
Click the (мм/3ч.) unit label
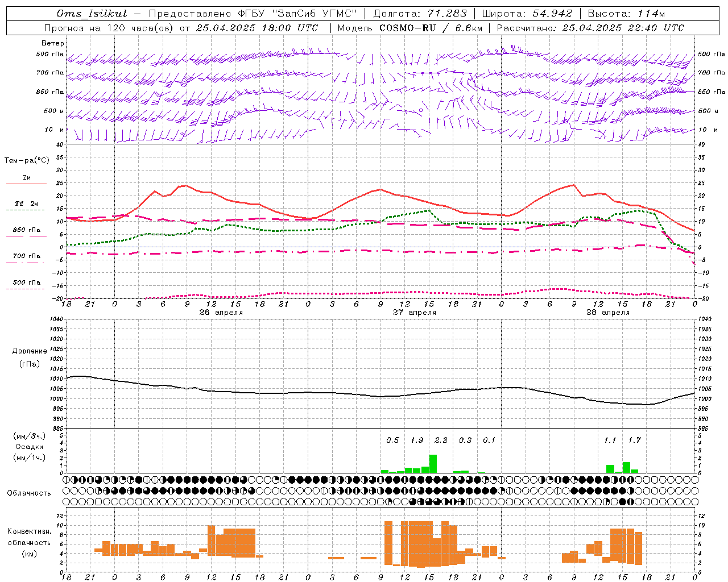click(29, 436)
